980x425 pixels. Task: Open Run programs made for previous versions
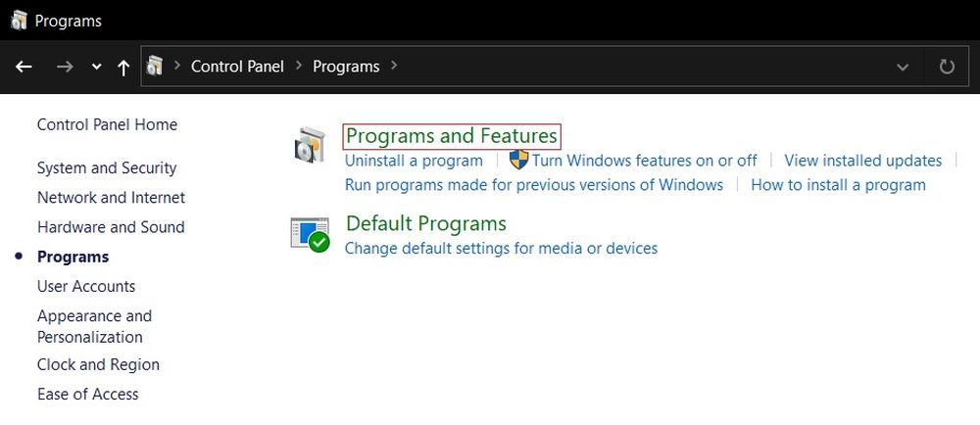[x=534, y=185]
